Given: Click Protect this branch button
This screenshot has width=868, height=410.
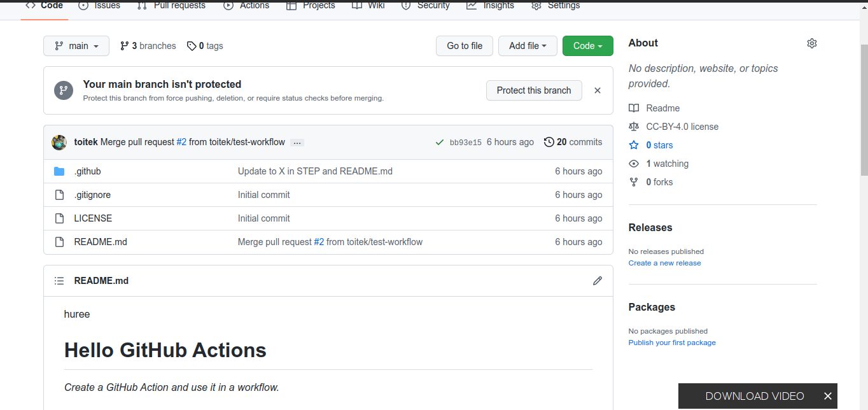Looking at the screenshot, I should click(534, 90).
